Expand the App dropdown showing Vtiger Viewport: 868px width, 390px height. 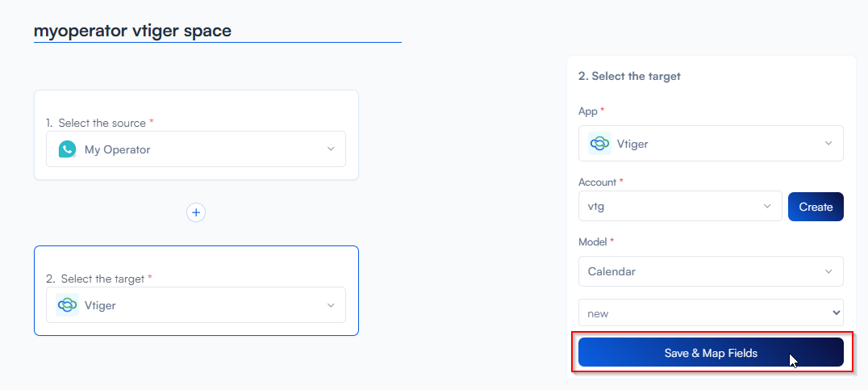(710, 144)
